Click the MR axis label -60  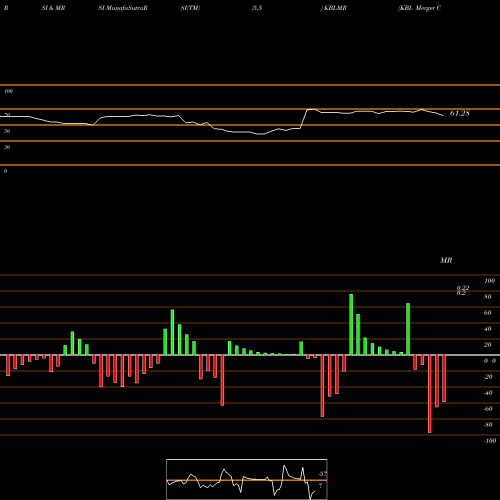[x=488, y=409]
